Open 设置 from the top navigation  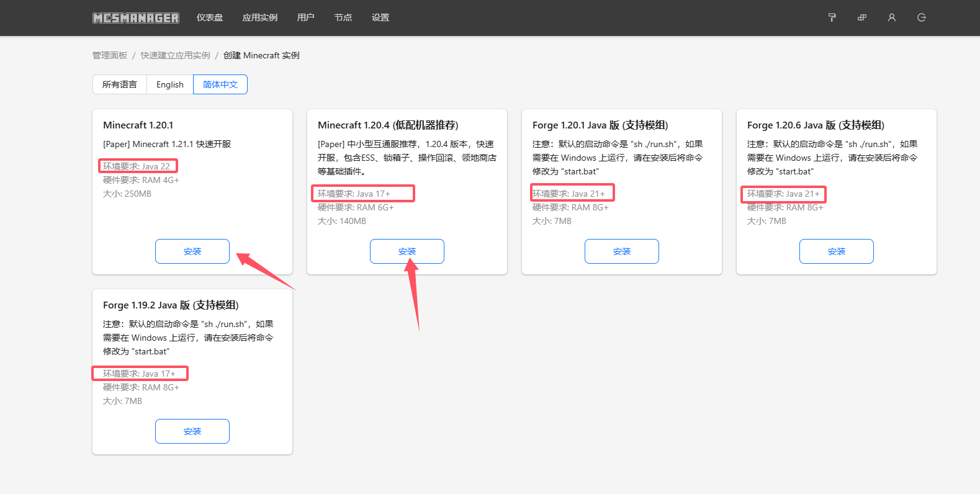coord(380,17)
